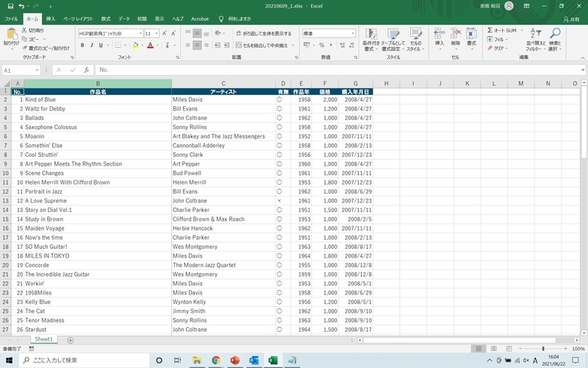
Task: Click the Cut (切り取り) scissors icon
Action: [24, 30]
